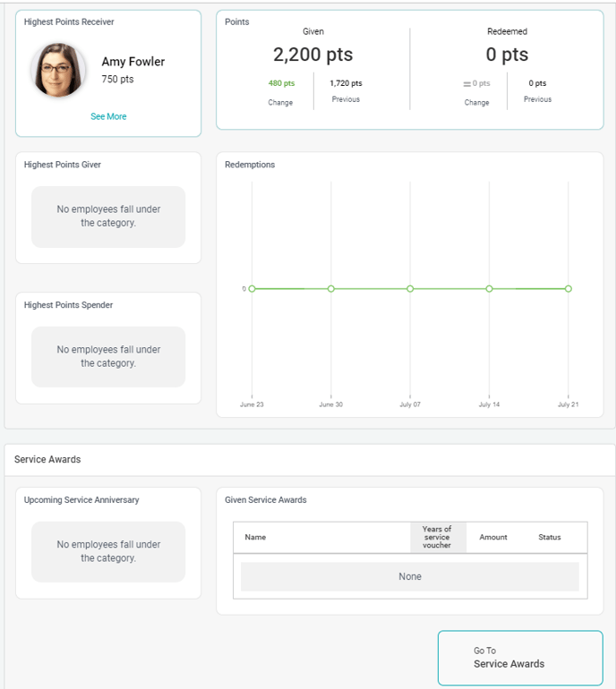Click the Go To Service Awards button
This screenshot has height=689, width=616.
pos(519,658)
